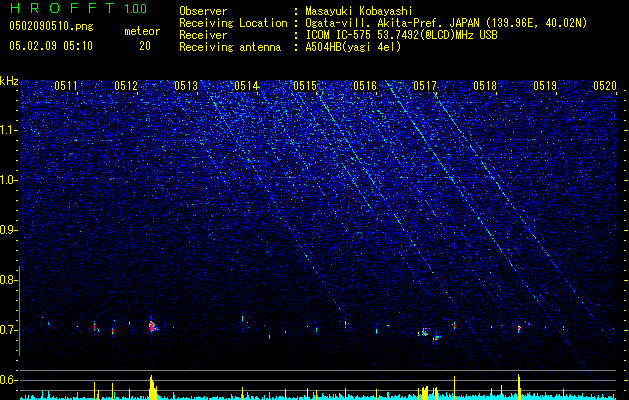
Task: Click the 0.6 kHz axis label
Action: coord(8,380)
